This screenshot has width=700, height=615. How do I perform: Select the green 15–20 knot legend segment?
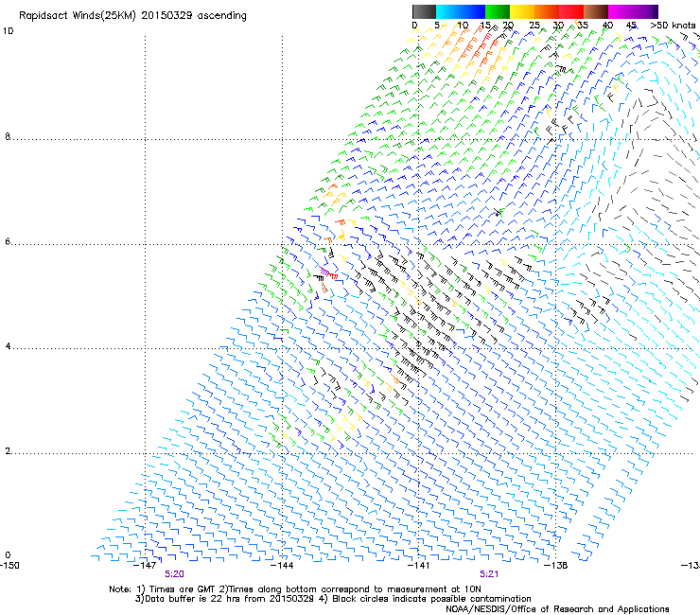coord(498,11)
